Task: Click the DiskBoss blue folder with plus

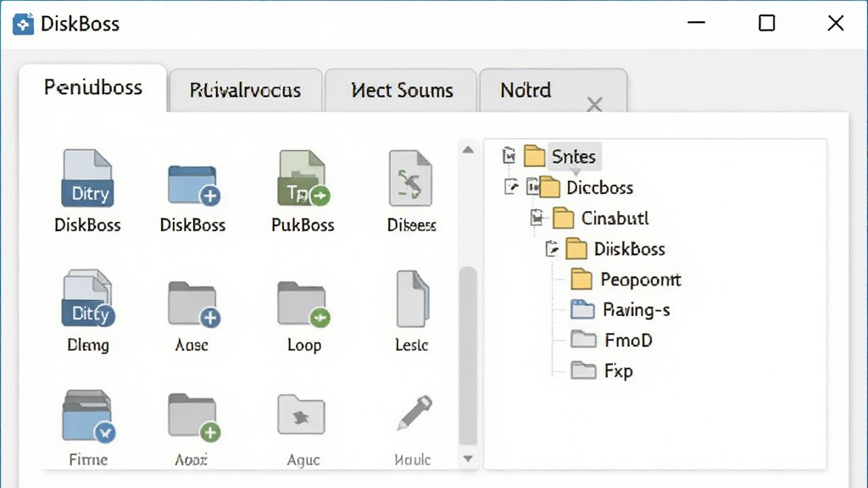Action: [x=194, y=186]
